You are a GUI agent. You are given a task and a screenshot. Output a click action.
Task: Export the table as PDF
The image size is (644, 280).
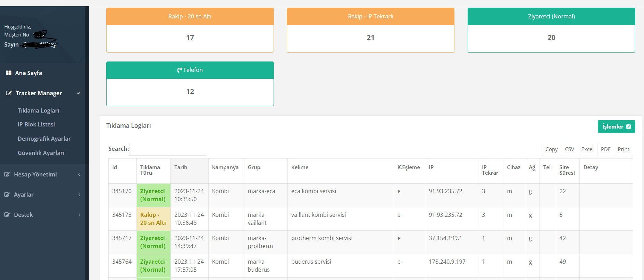[605, 149]
